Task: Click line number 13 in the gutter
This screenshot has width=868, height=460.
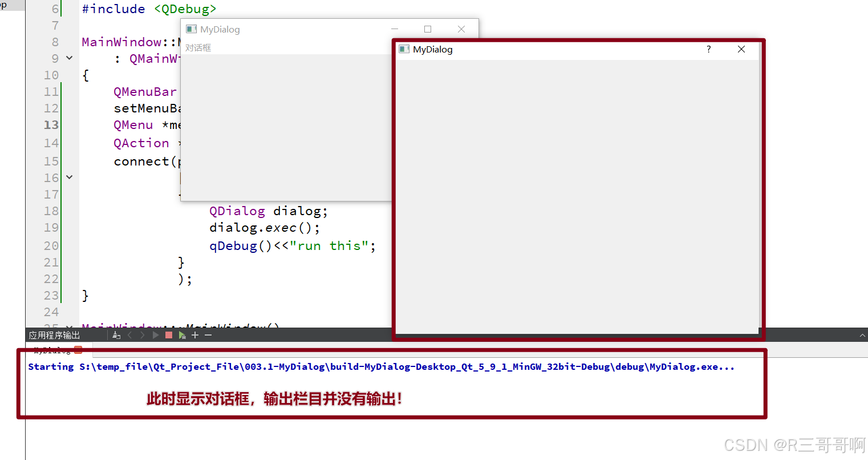Action: [51, 125]
